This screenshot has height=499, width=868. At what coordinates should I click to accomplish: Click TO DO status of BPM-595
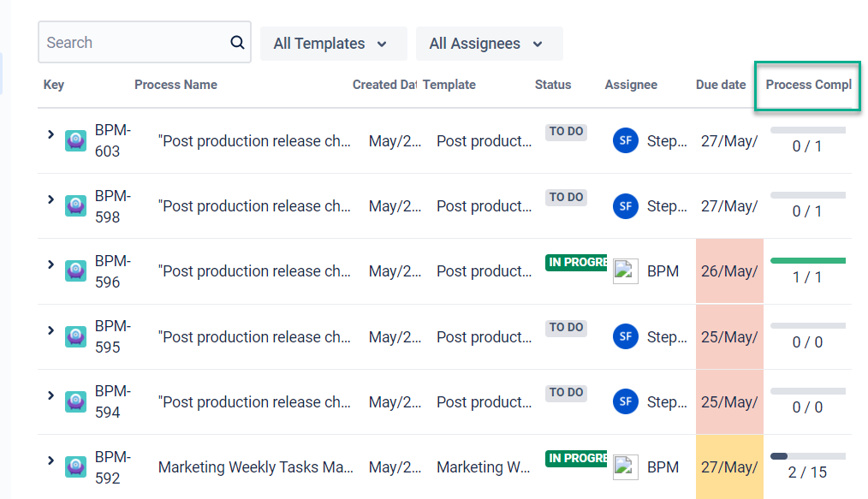coord(566,328)
